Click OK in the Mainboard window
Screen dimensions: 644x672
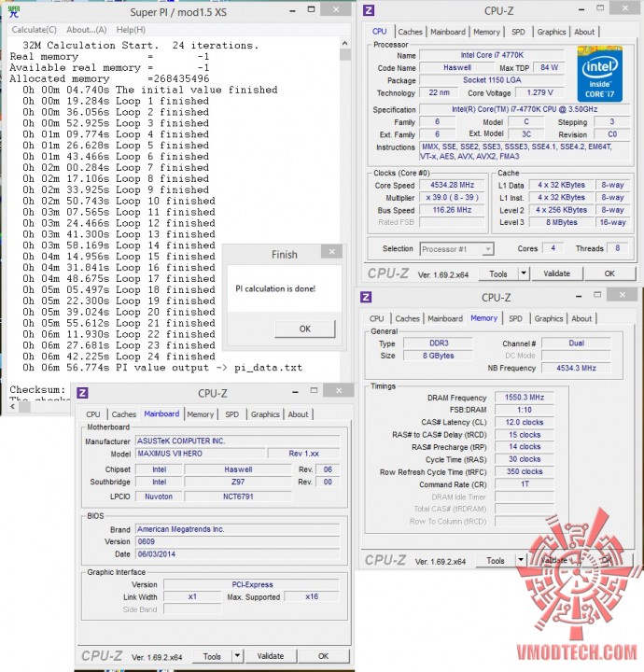[324, 656]
